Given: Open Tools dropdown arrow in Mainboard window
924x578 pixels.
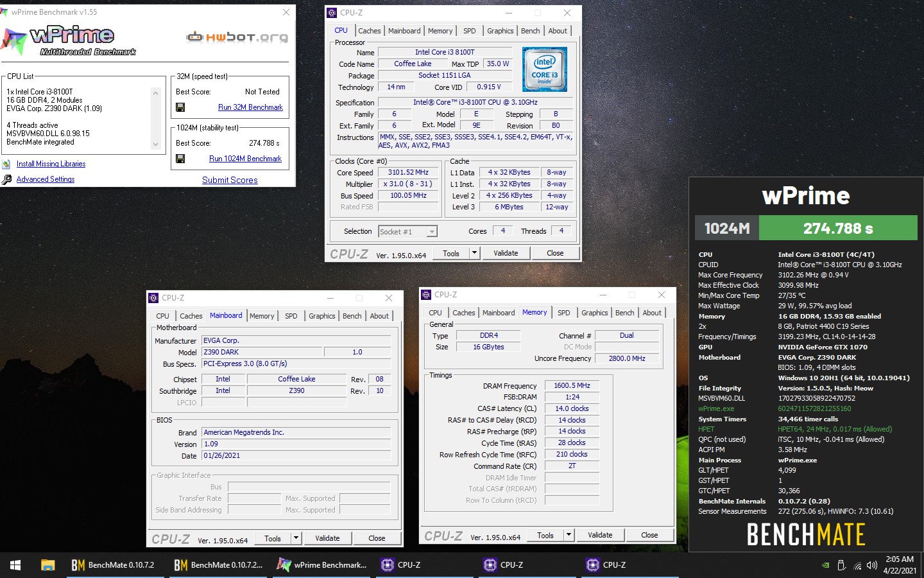Looking at the screenshot, I should 296,538.
